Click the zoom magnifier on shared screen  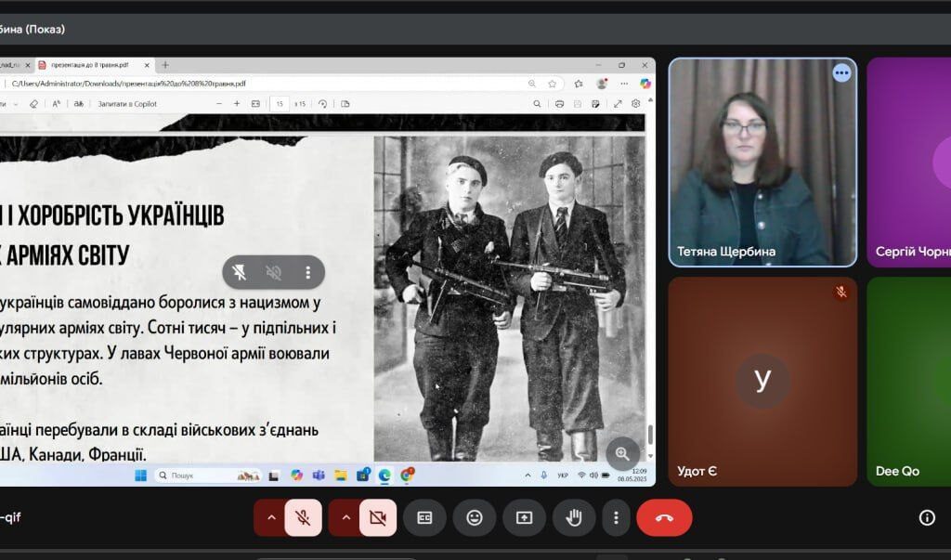click(x=622, y=453)
